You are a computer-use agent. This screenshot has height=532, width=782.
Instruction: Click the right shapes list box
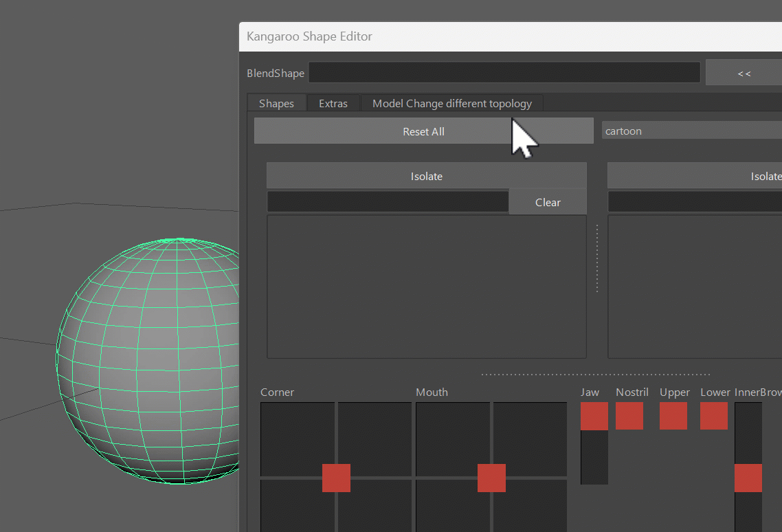[x=695, y=287]
